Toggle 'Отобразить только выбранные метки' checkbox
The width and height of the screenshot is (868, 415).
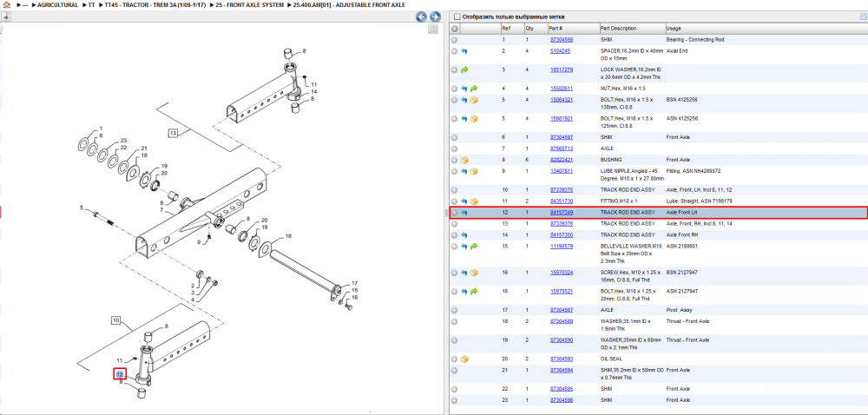[x=457, y=16]
